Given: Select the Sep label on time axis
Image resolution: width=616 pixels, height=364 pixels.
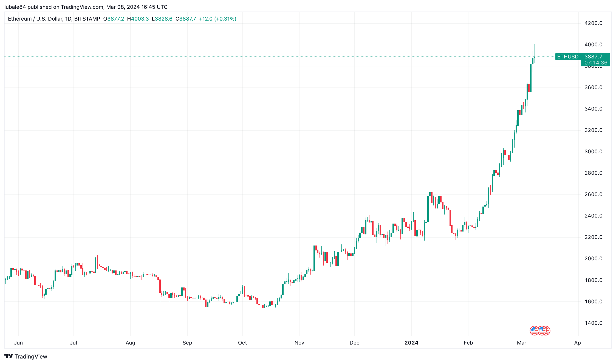Looking at the screenshot, I should [187, 343].
